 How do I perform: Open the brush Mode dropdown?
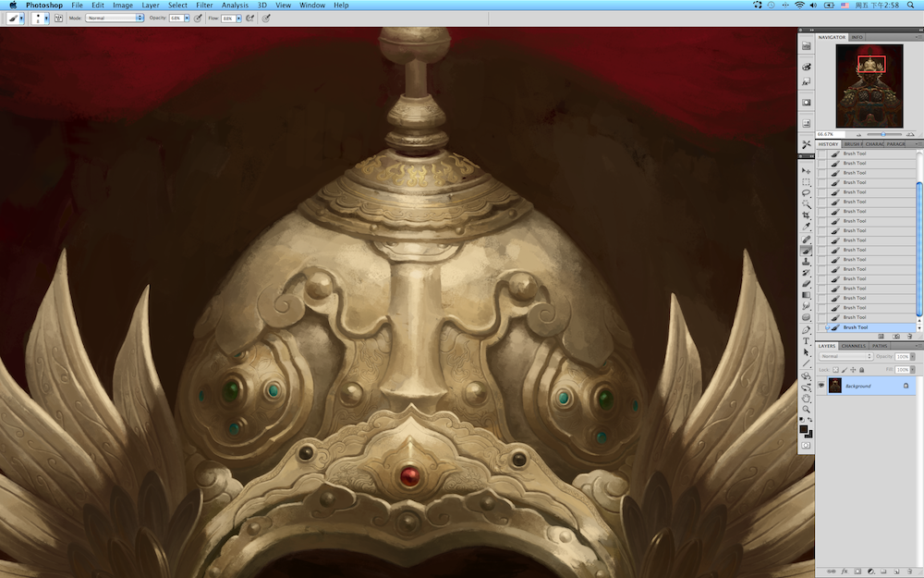click(x=115, y=18)
